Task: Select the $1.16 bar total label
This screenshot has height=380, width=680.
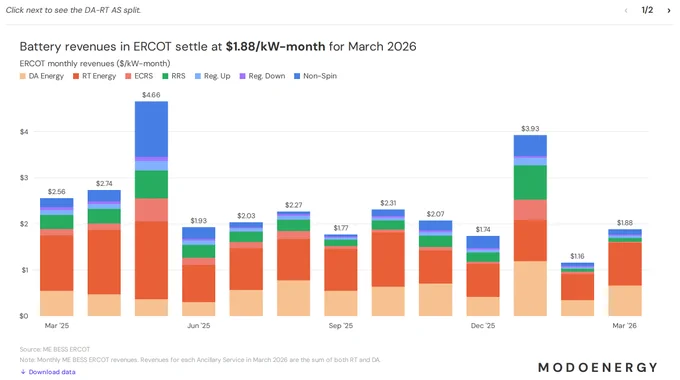Action: [x=577, y=256]
